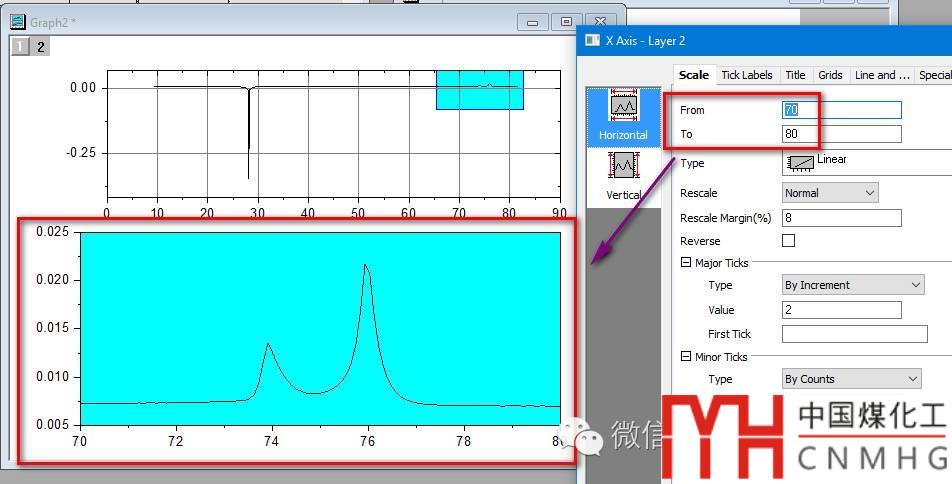Open the scale Type Linear dropdown

pyautogui.click(x=867, y=163)
